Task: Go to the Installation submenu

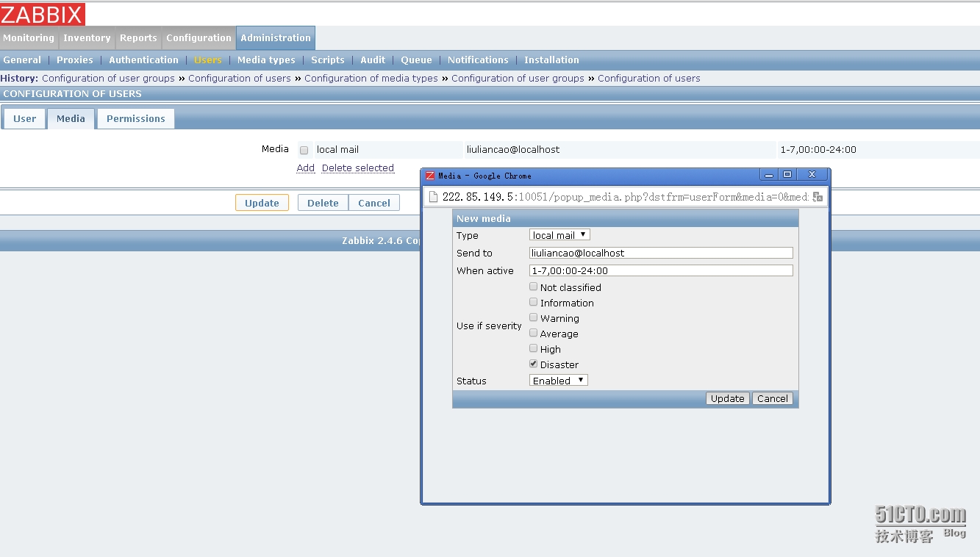Action: 551,60
